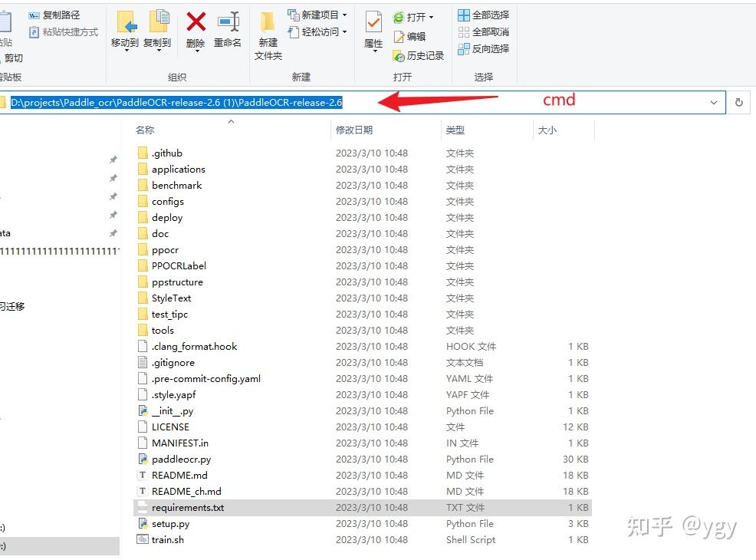Select the applications folder
Image resolution: width=756 pixels, height=560 pixels.
pyautogui.click(x=179, y=170)
